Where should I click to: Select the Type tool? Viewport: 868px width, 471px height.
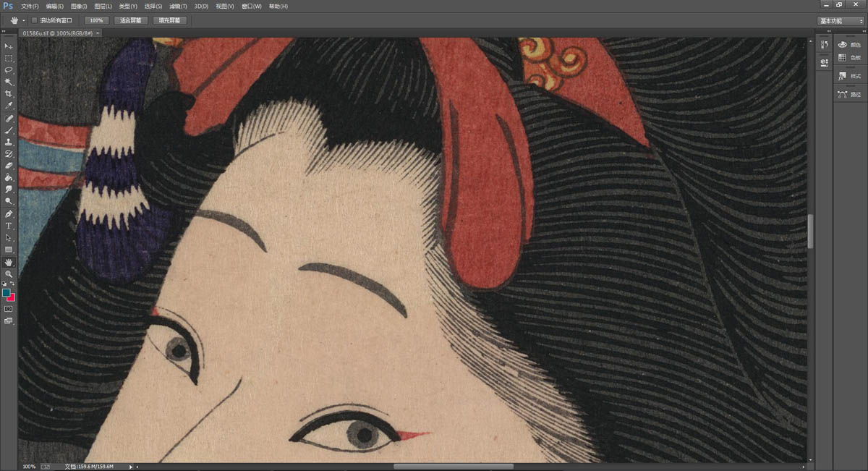[9, 226]
